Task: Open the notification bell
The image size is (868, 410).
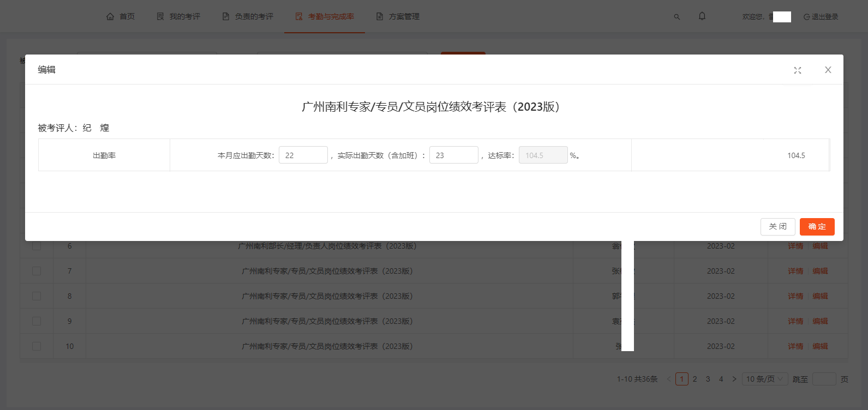Action: click(702, 16)
